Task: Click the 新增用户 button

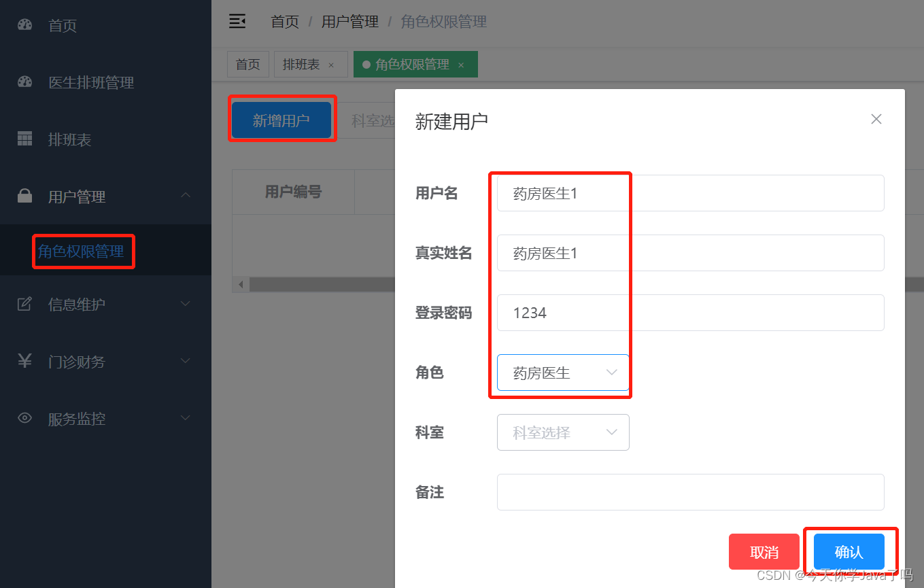Action: coord(281,120)
